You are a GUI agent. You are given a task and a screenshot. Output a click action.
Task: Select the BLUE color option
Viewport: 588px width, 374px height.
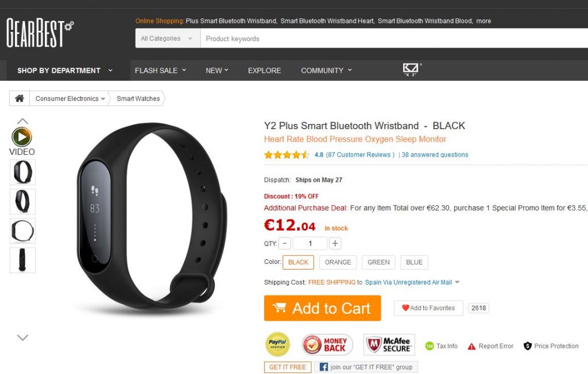click(x=414, y=262)
